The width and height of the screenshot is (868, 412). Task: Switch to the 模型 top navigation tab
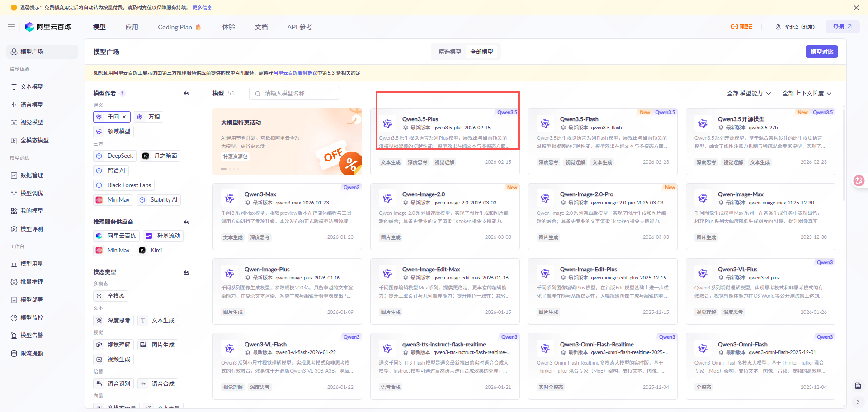(x=99, y=27)
